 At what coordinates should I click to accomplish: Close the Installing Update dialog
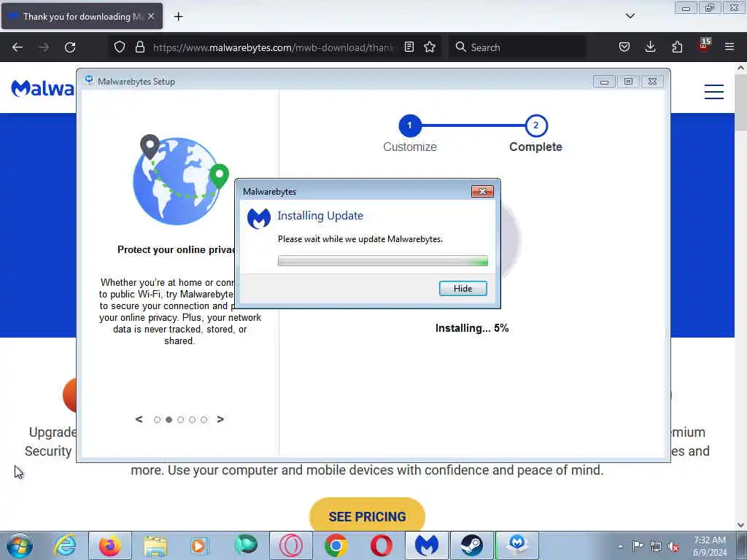point(482,192)
